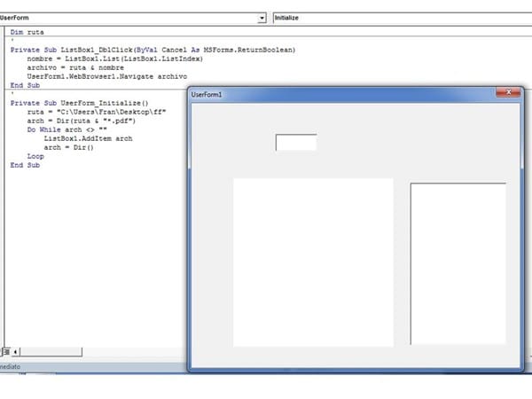Viewport: 532px width, 399px height.
Task: Select the list box on the right
Action: click(x=458, y=263)
